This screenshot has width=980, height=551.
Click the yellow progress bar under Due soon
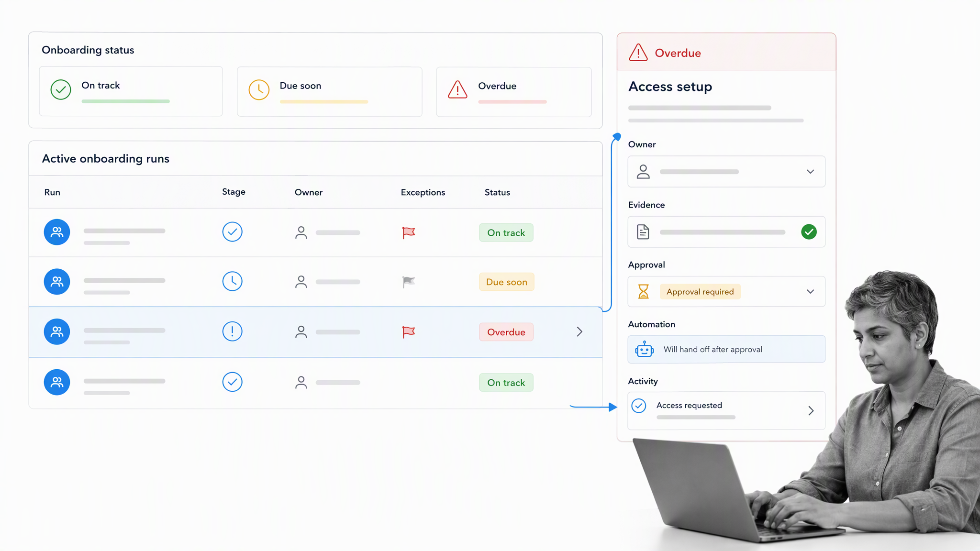324,102
